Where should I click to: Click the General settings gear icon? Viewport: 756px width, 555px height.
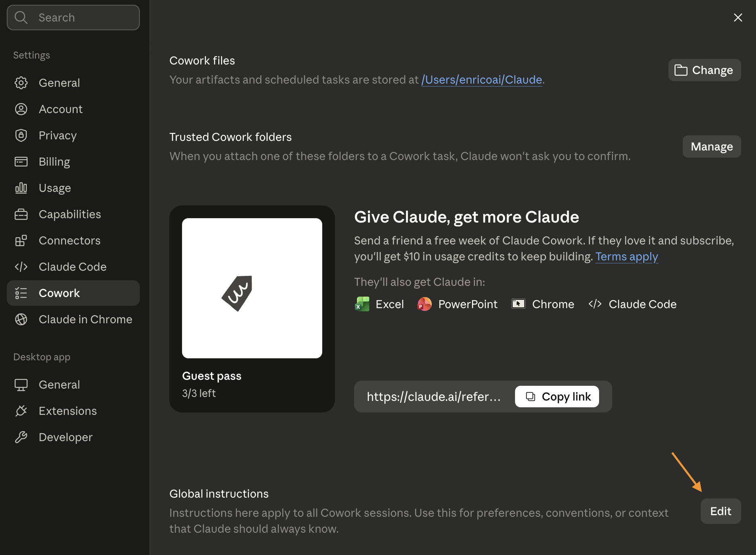pyautogui.click(x=21, y=83)
